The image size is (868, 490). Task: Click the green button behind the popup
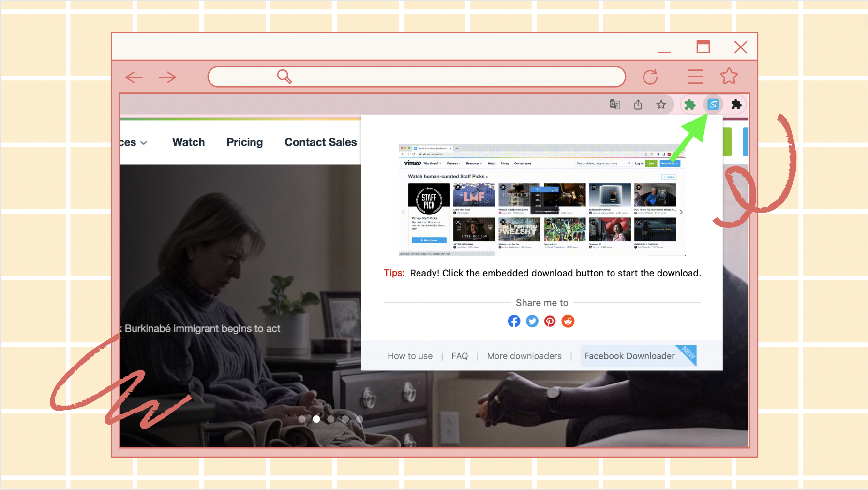tap(727, 142)
